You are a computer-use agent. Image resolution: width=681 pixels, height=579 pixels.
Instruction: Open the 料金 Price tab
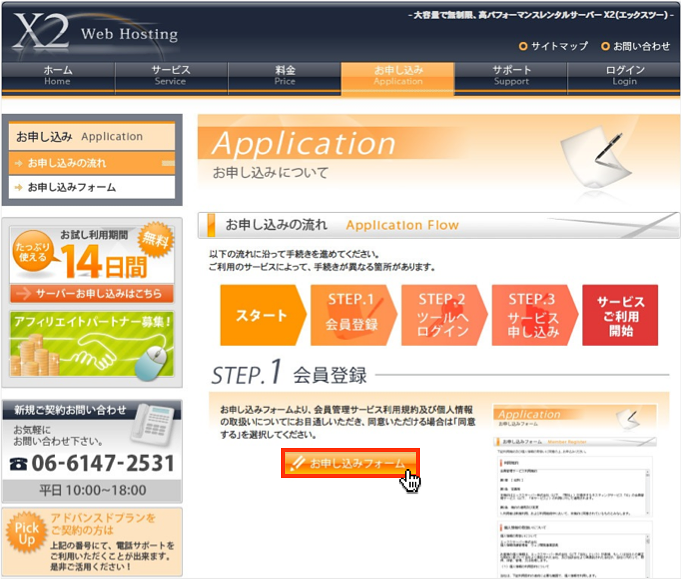tap(284, 77)
